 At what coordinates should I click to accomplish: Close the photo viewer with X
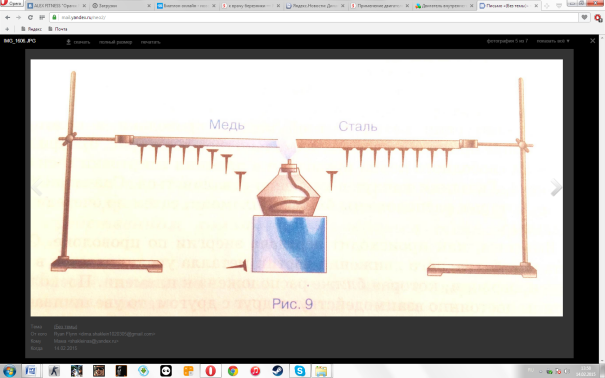[x=593, y=41]
